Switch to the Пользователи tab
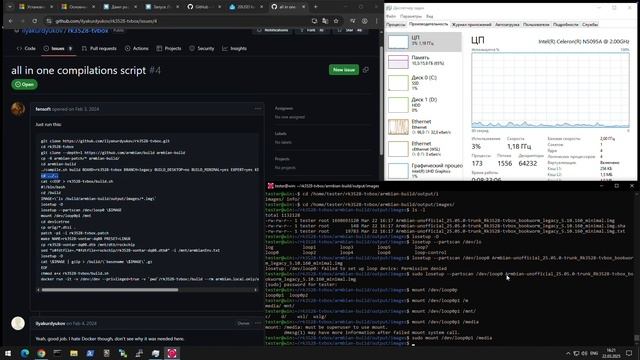 (536, 24)
